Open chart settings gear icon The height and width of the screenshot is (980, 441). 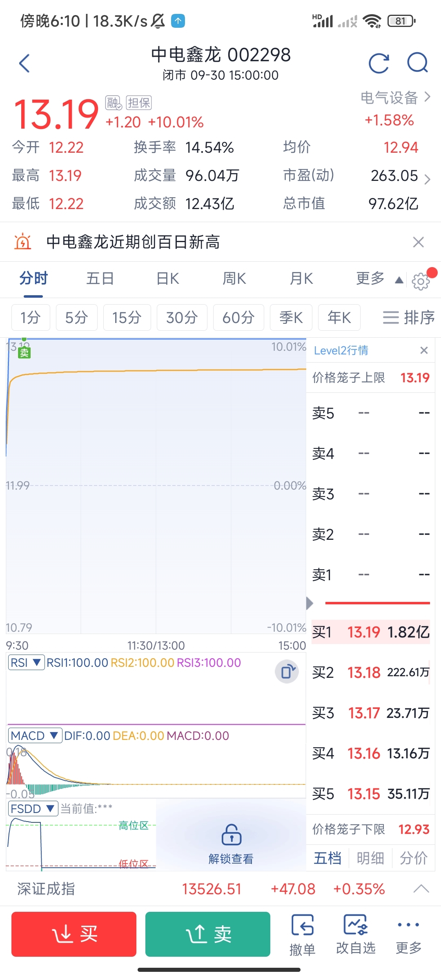tap(421, 281)
